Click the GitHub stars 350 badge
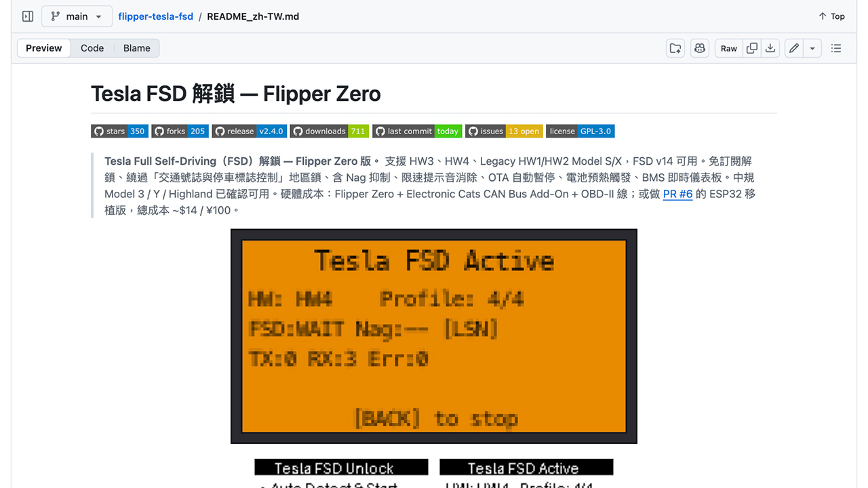This screenshot has width=868, height=488. (x=119, y=131)
